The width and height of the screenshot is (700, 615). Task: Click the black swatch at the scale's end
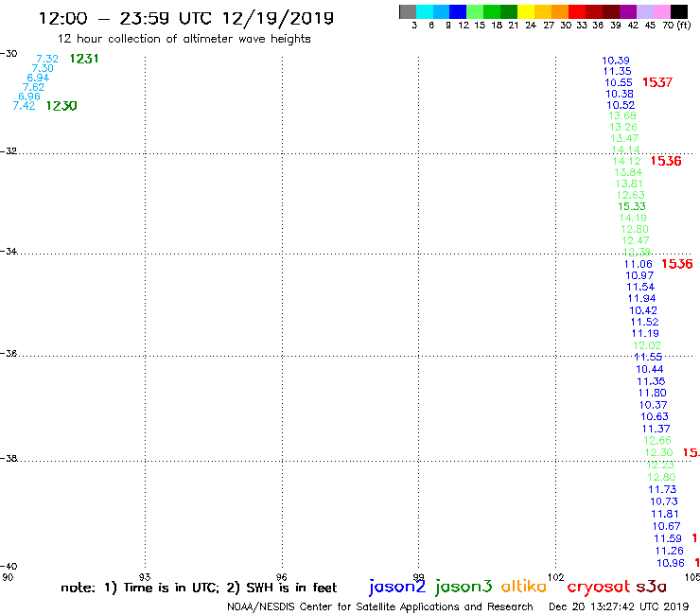[x=678, y=11]
